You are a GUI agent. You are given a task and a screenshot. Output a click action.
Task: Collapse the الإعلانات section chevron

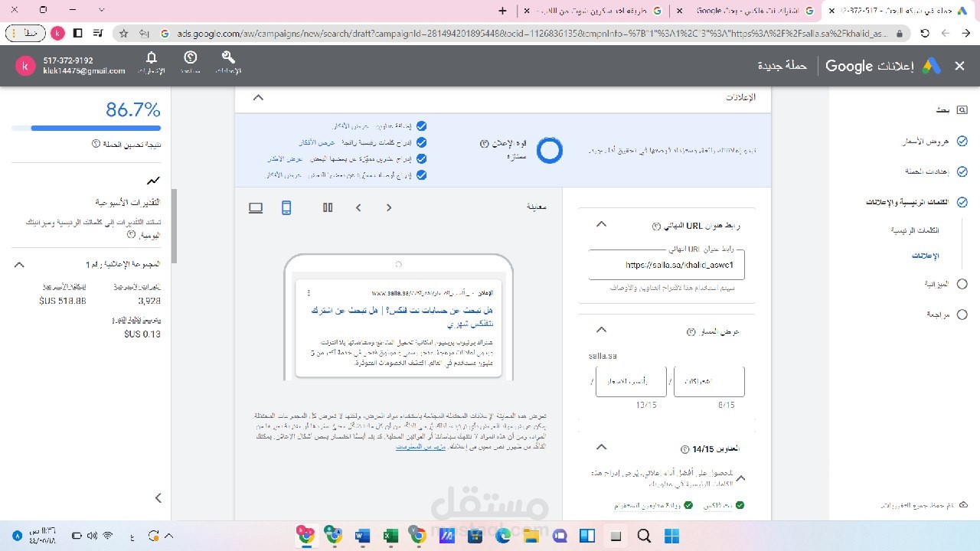tap(258, 97)
